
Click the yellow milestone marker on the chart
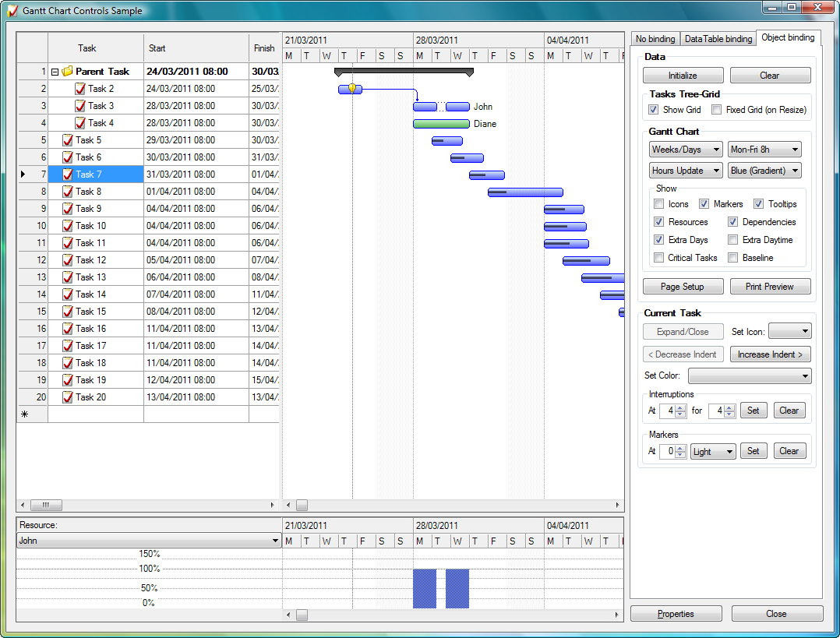pos(352,88)
